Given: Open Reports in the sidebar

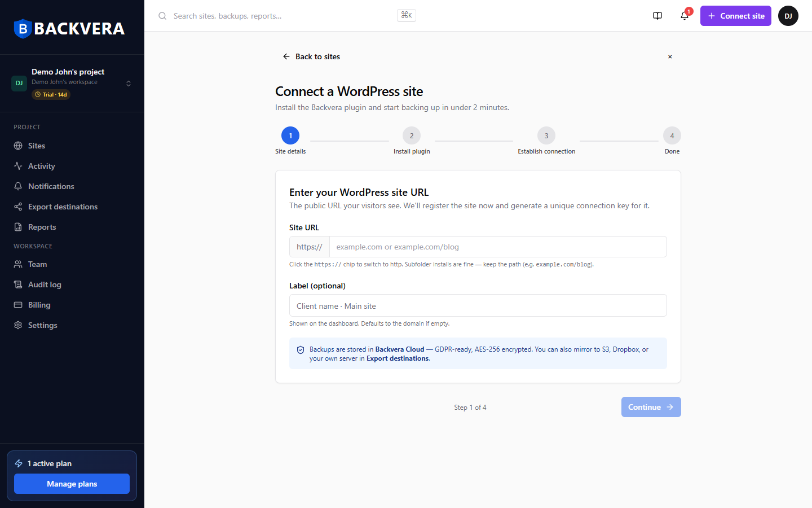Looking at the screenshot, I should click(72, 227).
